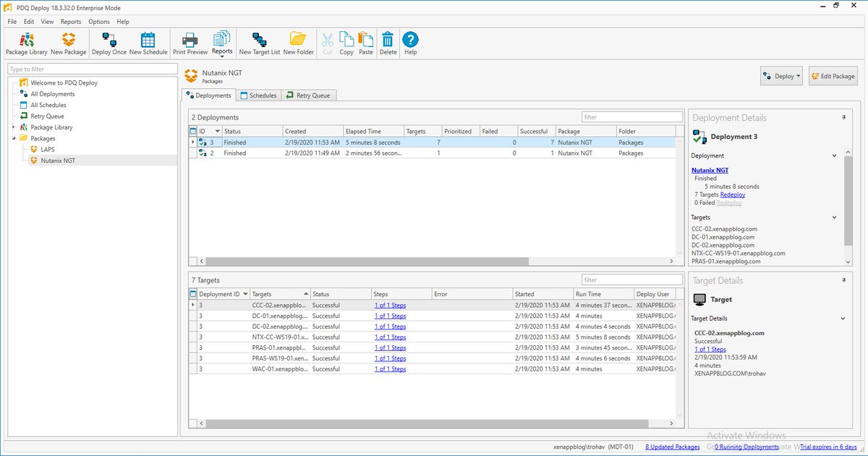Open the Package Library toolbar icon

[x=26, y=43]
